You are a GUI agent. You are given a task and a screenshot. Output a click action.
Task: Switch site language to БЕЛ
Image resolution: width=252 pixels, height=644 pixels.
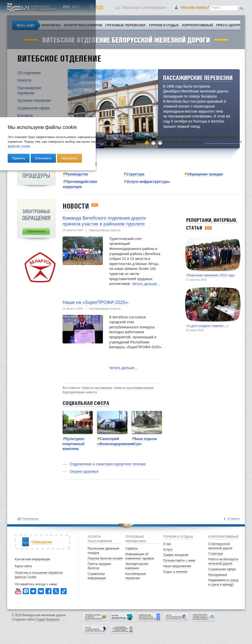76,7
